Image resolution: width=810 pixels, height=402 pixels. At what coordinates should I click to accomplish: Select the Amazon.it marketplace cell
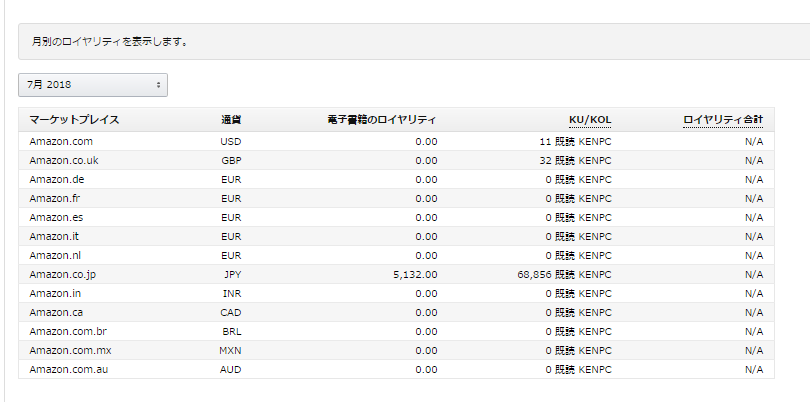(54, 237)
